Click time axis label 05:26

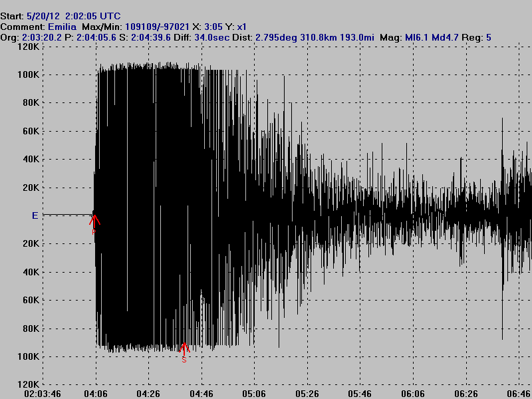coord(307,394)
